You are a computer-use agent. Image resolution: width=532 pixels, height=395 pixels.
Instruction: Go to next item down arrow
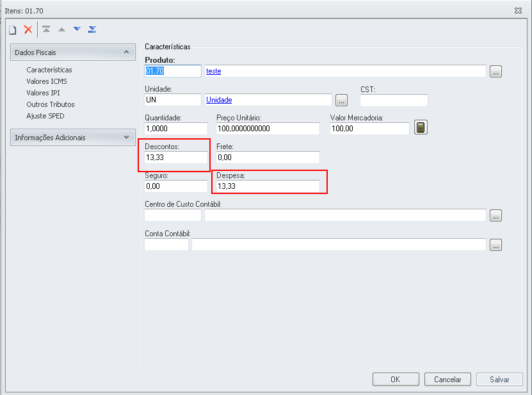(x=77, y=29)
